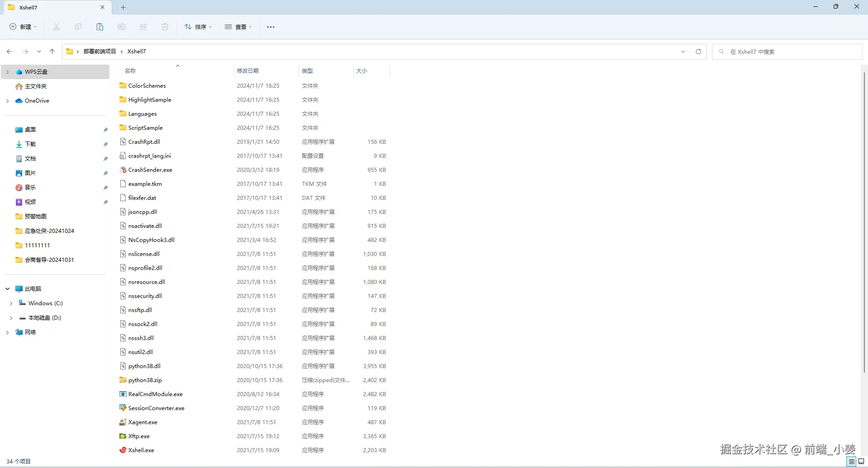Viewport: 868px width, 468px height.
Task: Click the Cut scissors icon in toolbar
Action: tap(57, 27)
